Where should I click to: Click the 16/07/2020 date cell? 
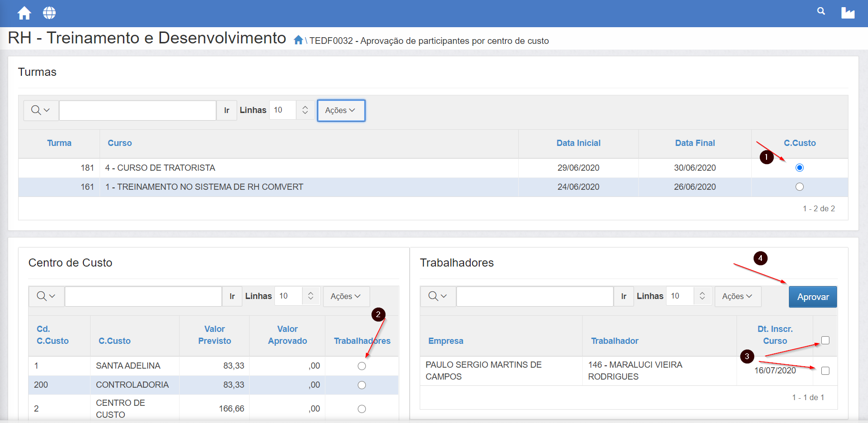click(775, 371)
